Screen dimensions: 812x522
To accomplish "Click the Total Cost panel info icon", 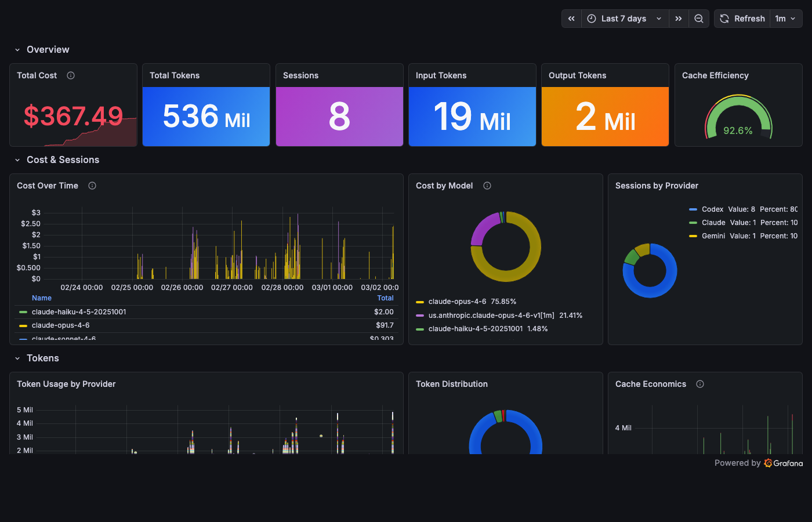I will (x=70, y=75).
